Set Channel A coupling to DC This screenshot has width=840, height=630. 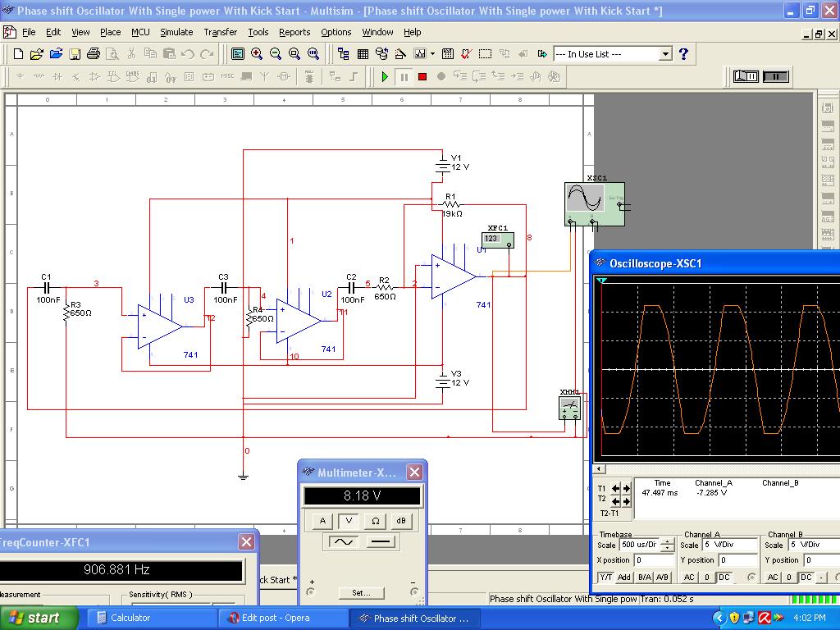[724, 577]
